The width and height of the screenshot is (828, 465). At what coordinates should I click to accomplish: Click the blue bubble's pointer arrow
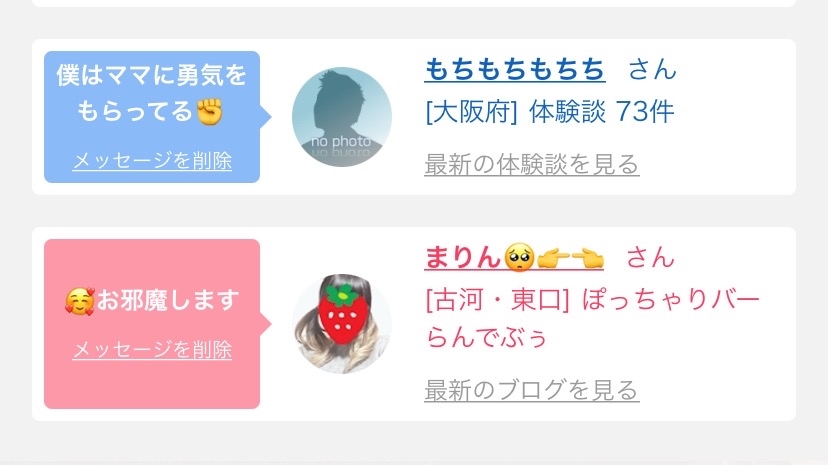pos(266,117)
